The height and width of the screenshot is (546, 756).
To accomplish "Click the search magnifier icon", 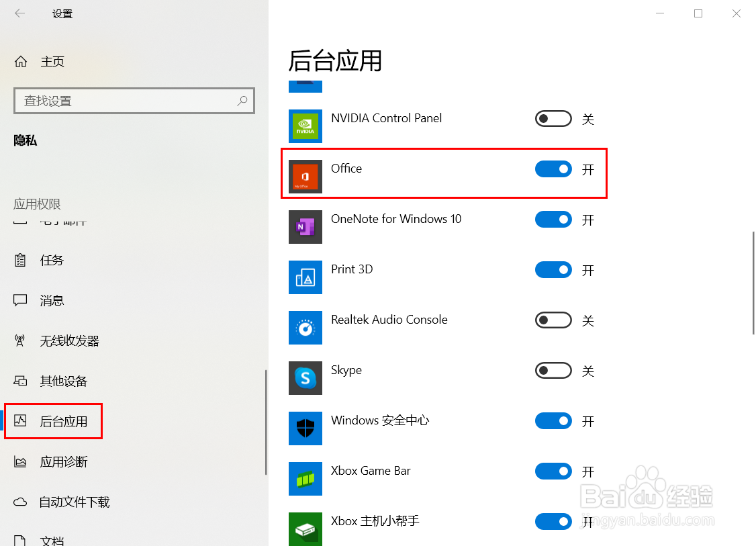I will point(242,101).
